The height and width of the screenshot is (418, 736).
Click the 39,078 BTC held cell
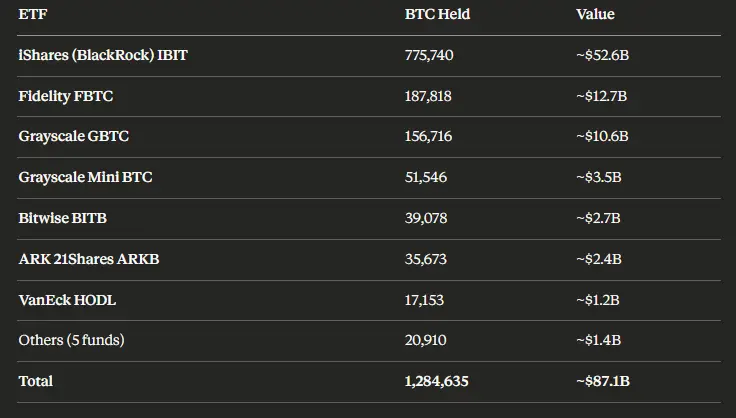point(426,218)
